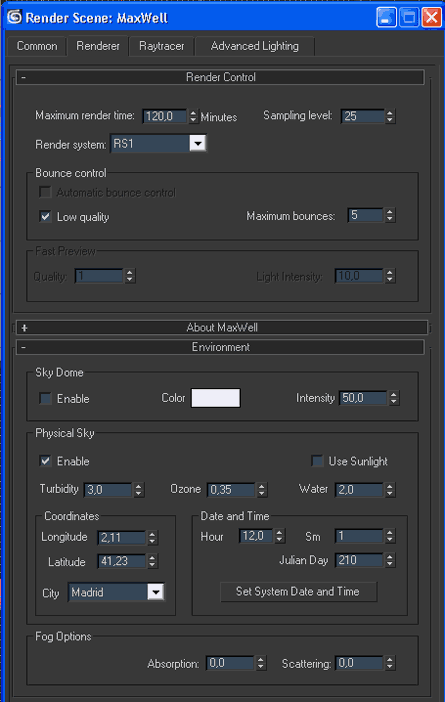Adjust the Ozone spinner
The height and width of the screenshot is (702, 445).
point(262,490)
